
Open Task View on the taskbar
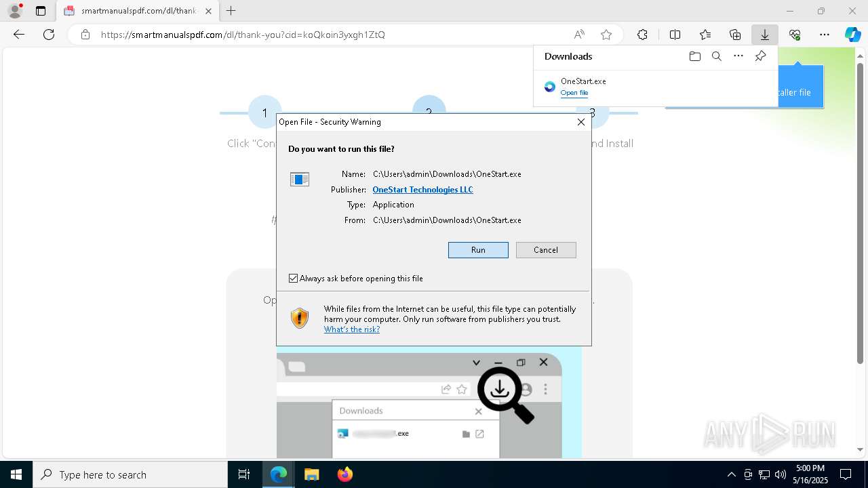click(244, 474)
